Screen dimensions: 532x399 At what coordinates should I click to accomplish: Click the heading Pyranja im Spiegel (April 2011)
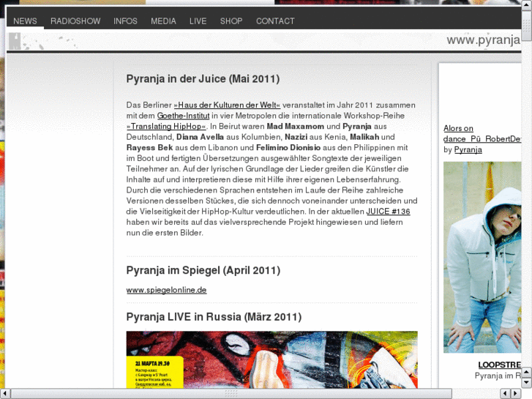pos(203,270)
